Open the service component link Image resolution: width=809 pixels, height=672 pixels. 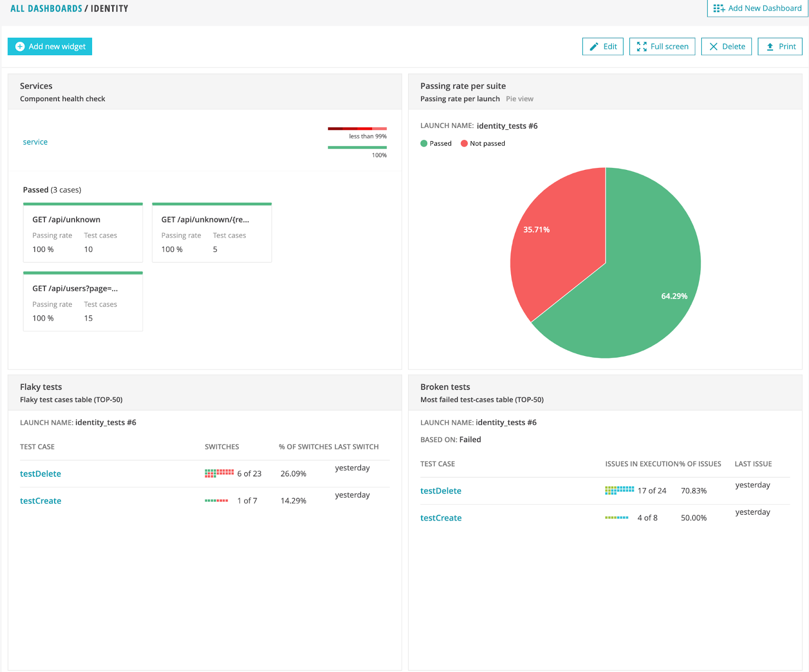point(35,142)
